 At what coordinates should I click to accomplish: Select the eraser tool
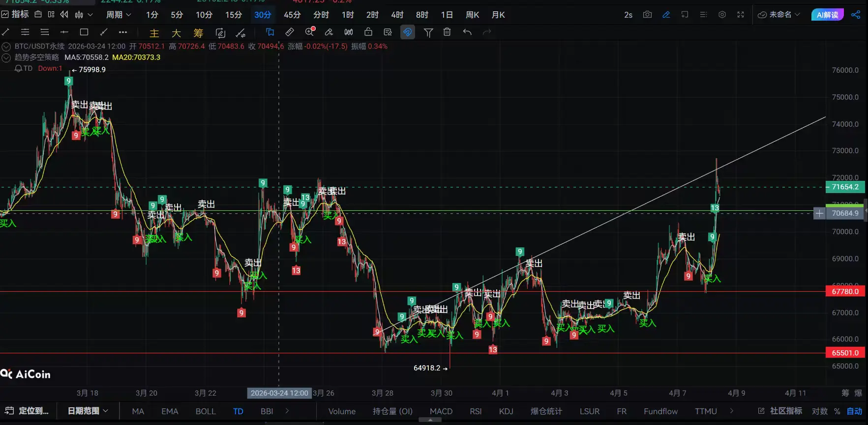pyautogui.click(x=329, y=32)
